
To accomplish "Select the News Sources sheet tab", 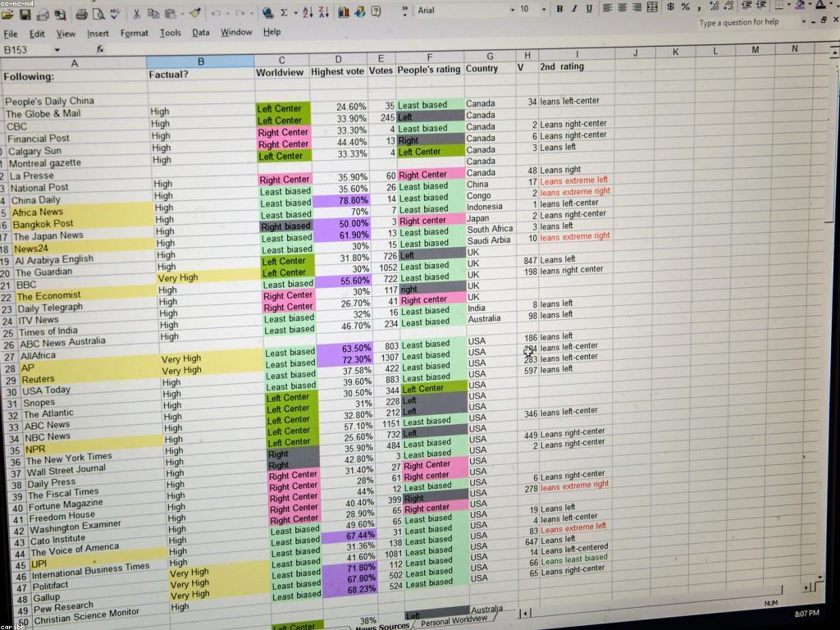I will (382, 626).
